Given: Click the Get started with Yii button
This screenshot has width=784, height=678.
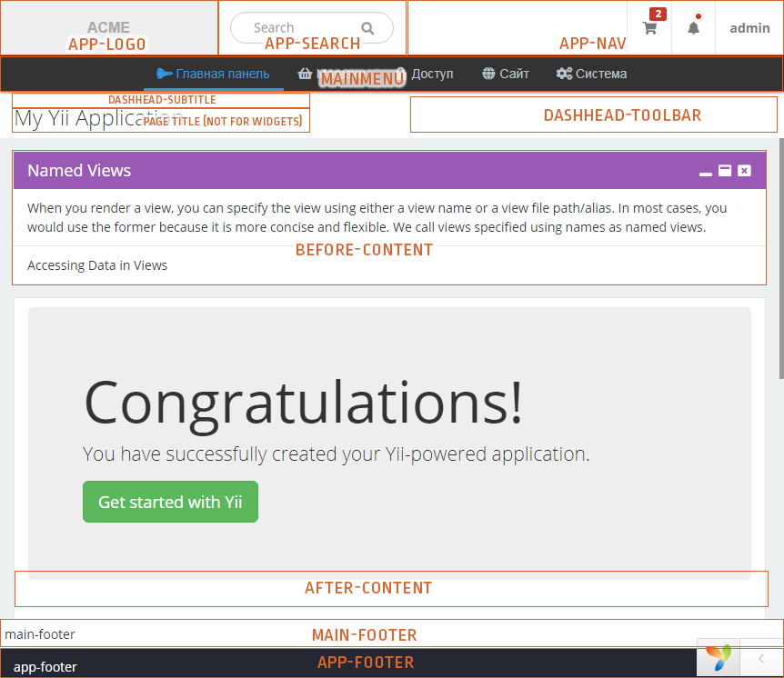Looking at the screenshot, I should (170, 502).
